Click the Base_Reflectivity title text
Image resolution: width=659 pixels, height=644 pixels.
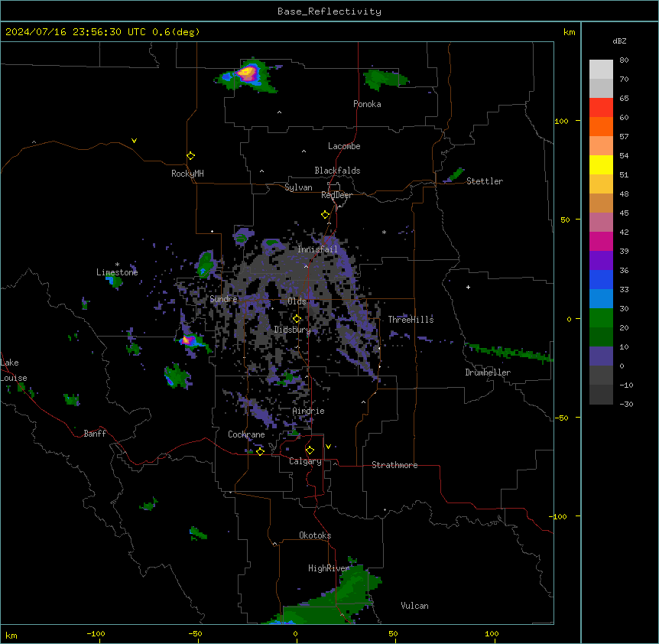point(329,11)
